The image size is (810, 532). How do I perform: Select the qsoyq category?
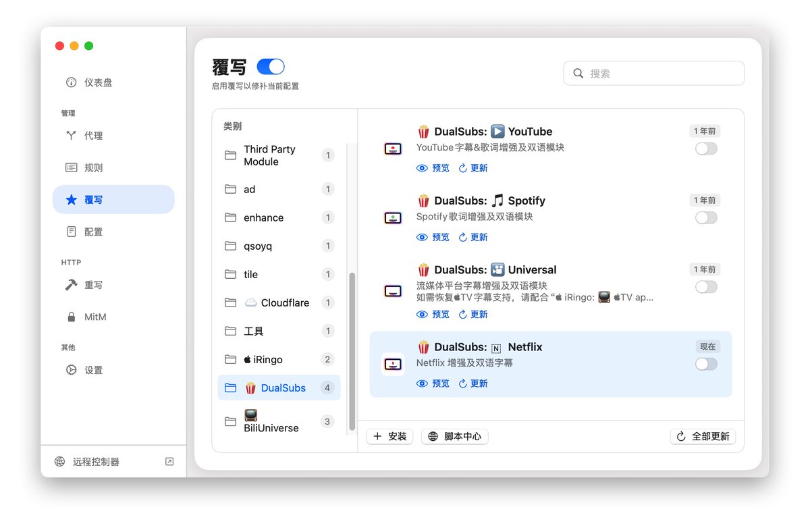pos(279,246)
